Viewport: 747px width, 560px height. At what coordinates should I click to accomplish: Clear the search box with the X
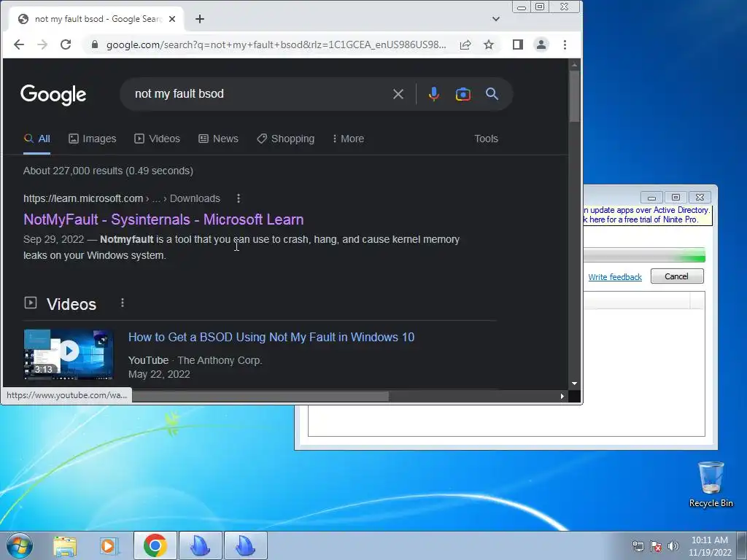(x=398, y=94)
